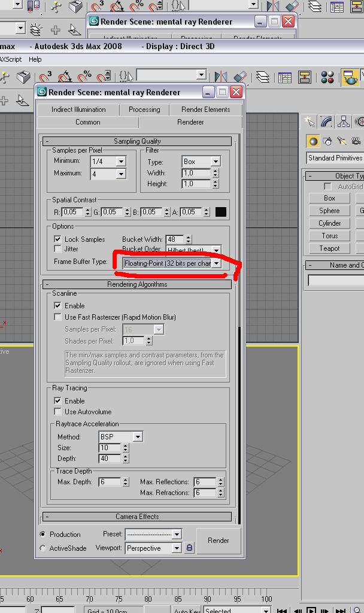Create a Box primitive button
The height and width of the screenshot is (613, 364).
coord(329,198)
